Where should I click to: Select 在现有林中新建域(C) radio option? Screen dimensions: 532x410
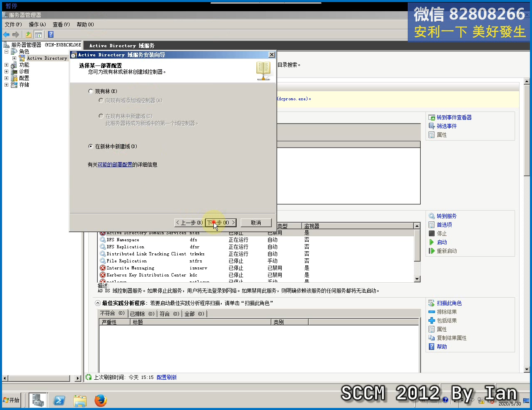click(101, 116)
